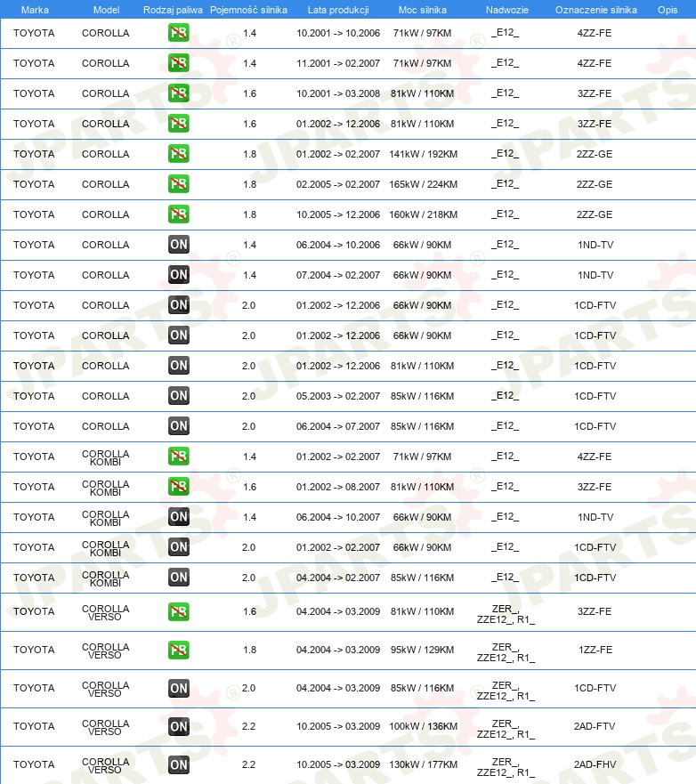Click the _E12_ body cell in the 05.2003 -> 02.2007 row
696x784 pixels.
point(505,395)
